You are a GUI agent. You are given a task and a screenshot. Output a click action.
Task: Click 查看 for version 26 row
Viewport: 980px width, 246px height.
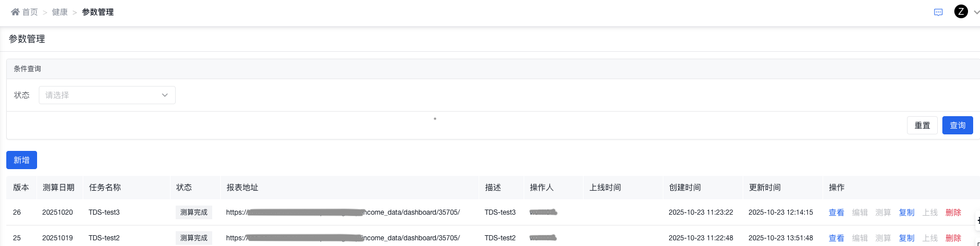pos(836,212)
